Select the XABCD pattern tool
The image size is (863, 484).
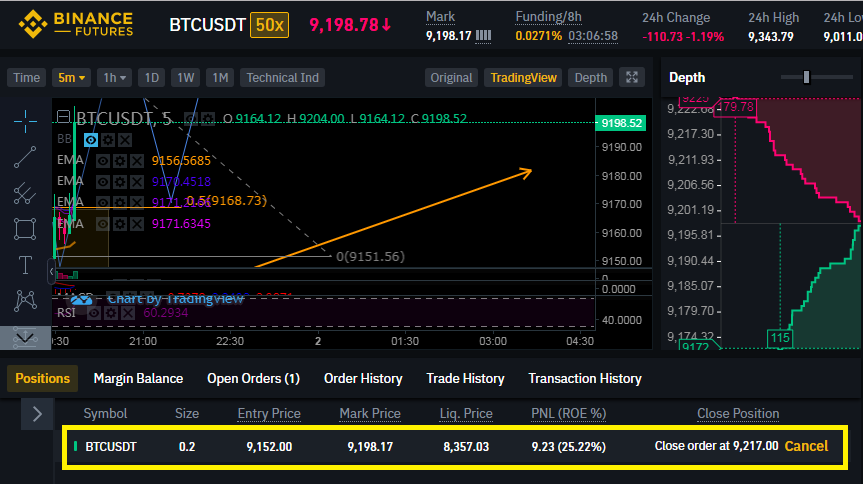pos(25,301)
